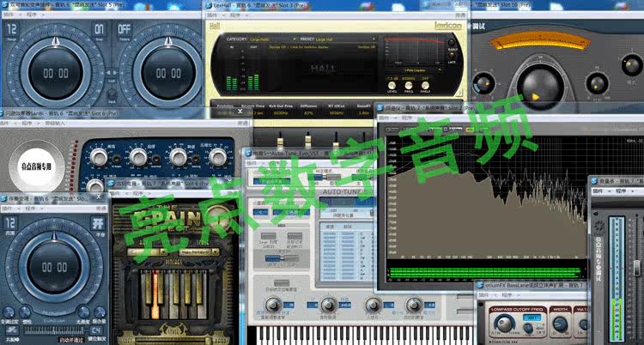Click the Diffusion 83% value in LexHall

click(x=308, y=112)
